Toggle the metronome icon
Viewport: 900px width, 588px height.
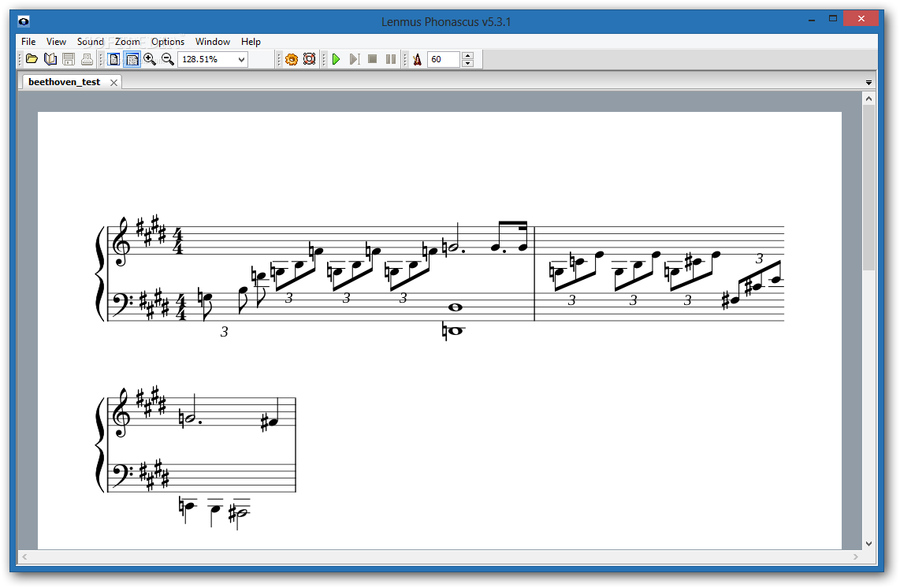pos(417,59)
